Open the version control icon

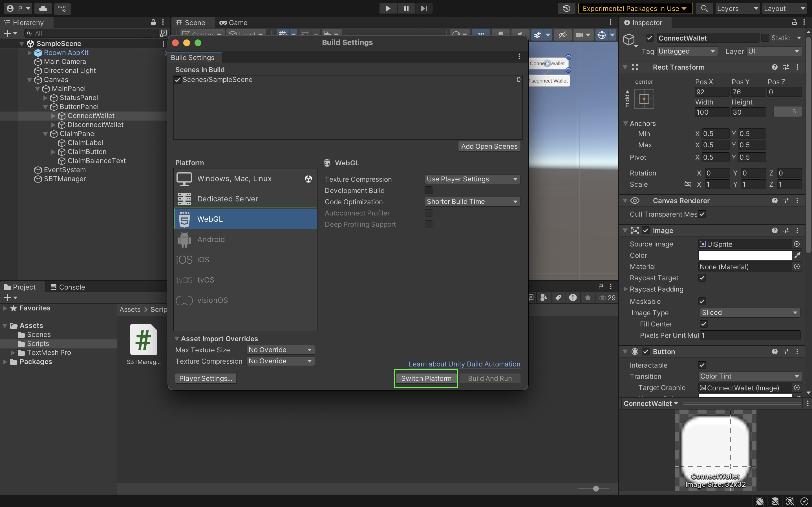click(62, 8)
